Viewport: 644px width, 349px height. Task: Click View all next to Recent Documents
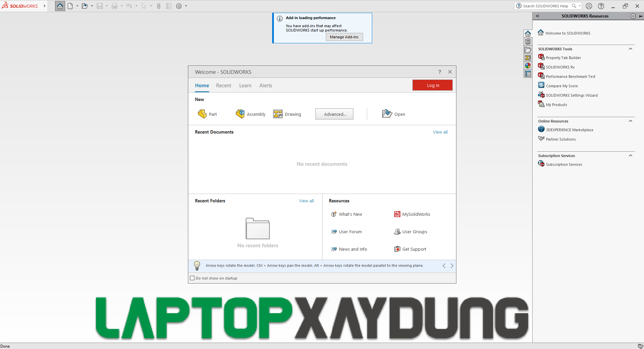(440, 132)
